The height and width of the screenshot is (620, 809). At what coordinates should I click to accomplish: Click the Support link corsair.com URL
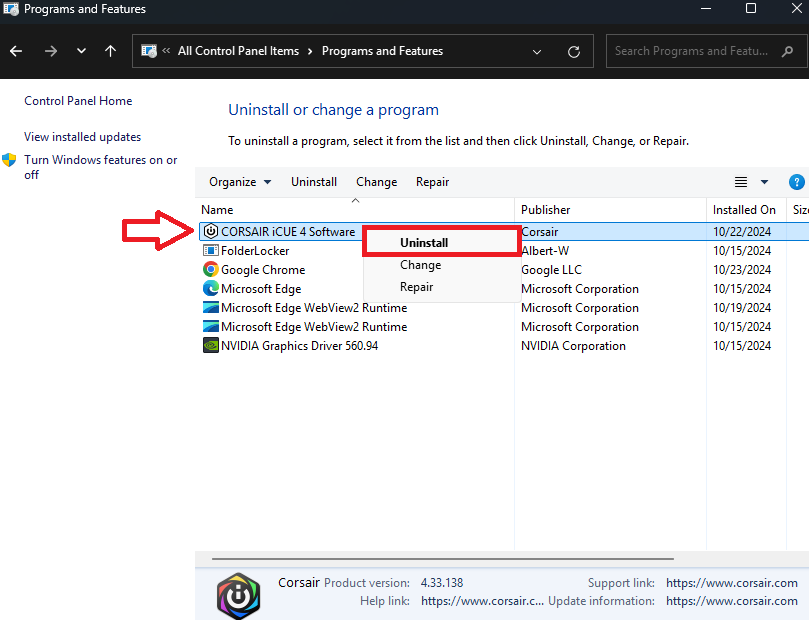(x=732, y=583)
